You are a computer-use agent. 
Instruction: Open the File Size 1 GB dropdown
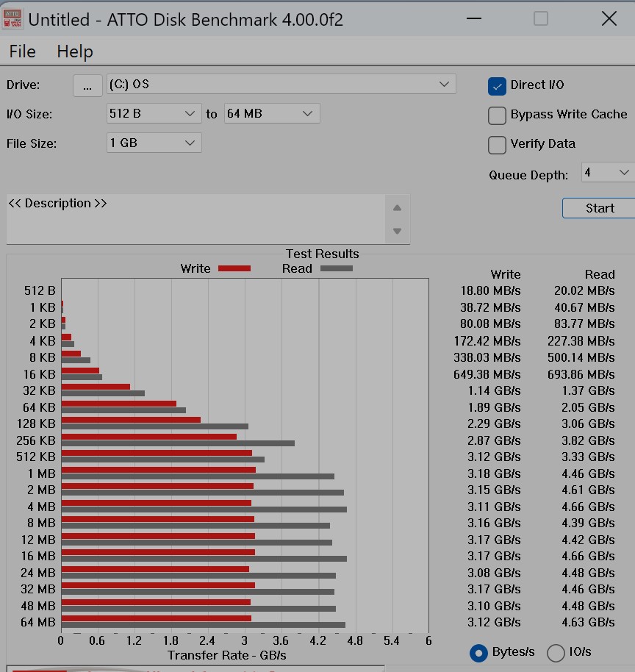click(x=154, y=143)
